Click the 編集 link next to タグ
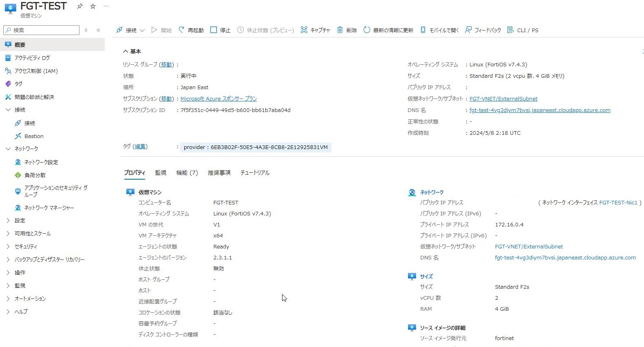The height and width of the screenshot is (347, 644). tap(140, 147)
